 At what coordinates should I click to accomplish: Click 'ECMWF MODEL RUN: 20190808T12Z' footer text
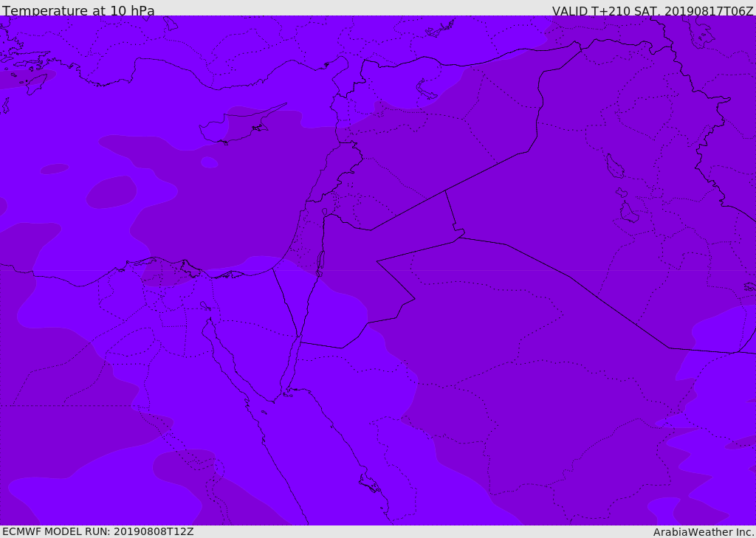[98, 531]
